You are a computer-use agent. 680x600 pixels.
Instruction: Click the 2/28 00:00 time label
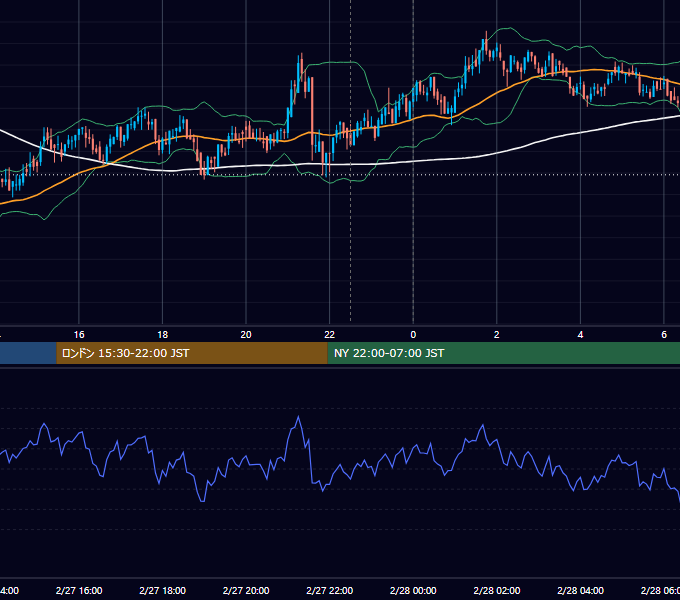pos(413,590)
